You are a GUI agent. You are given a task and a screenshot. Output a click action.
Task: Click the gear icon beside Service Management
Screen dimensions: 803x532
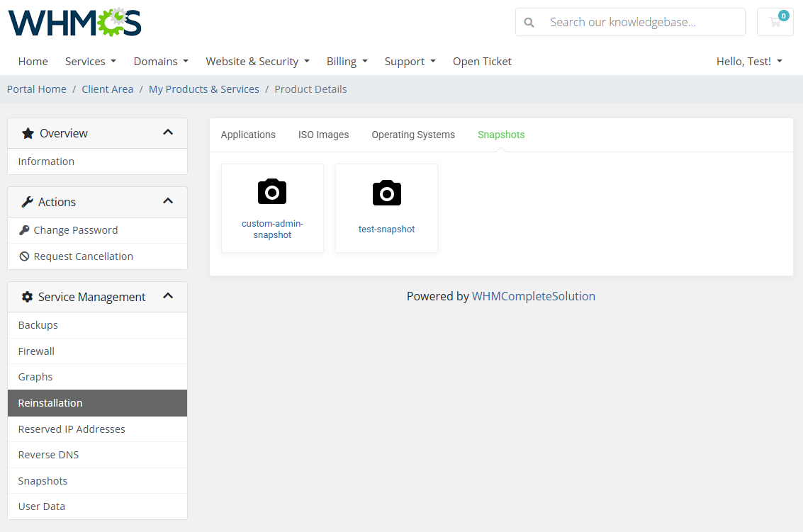point(26,296)
